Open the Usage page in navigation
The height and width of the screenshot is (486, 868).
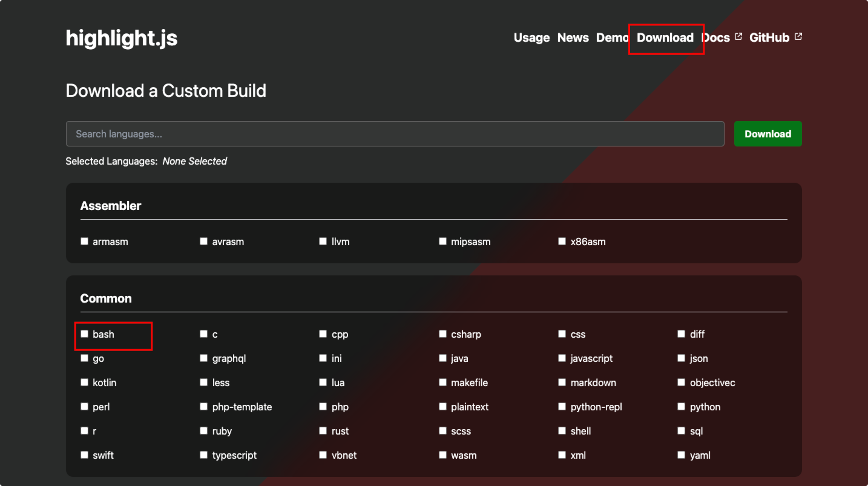(x=531, y=38)
